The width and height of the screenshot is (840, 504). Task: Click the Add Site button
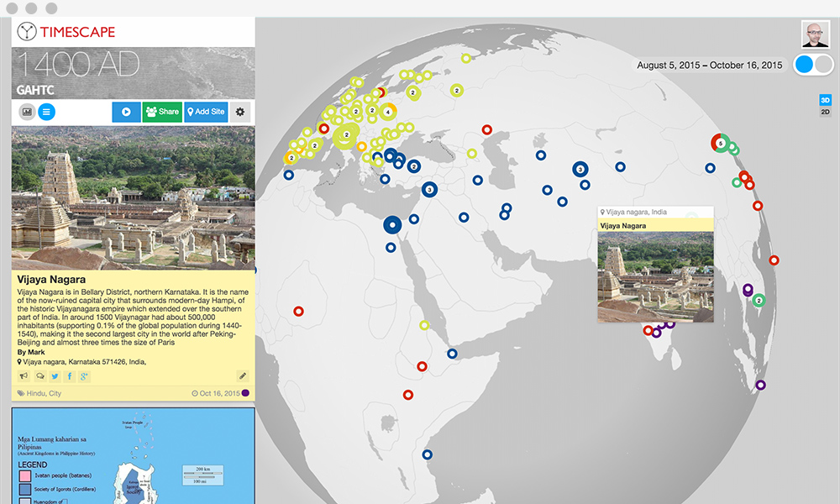point(206,112)
